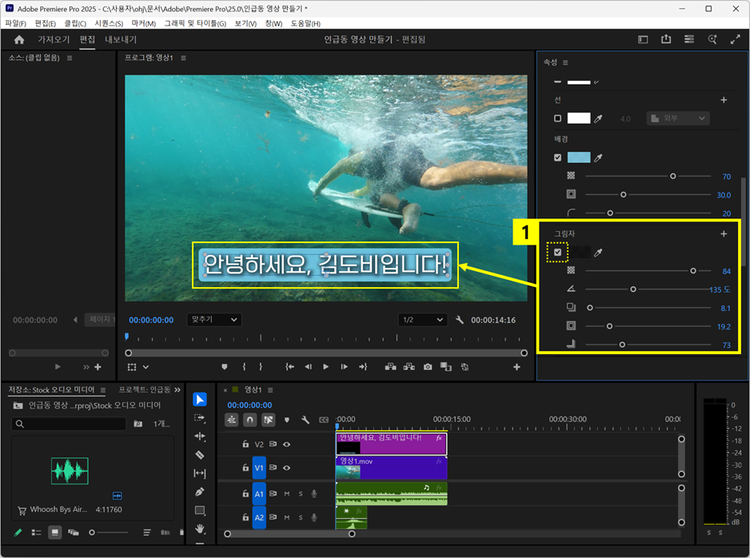Select the Hand tool

tap(200, 527)
